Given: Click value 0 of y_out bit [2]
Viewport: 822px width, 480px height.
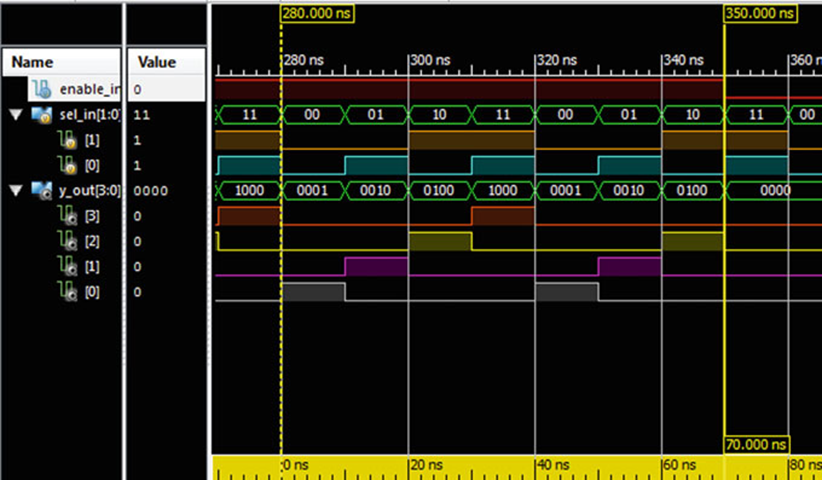Looking at the screenshot, I should click(137, 242).
